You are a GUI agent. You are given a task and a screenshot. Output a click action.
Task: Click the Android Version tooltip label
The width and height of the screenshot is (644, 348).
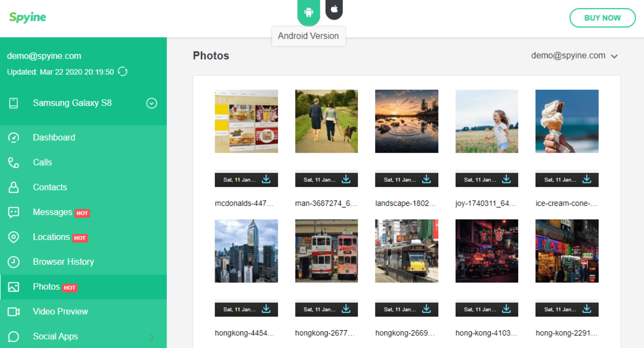tap(308, 36)
